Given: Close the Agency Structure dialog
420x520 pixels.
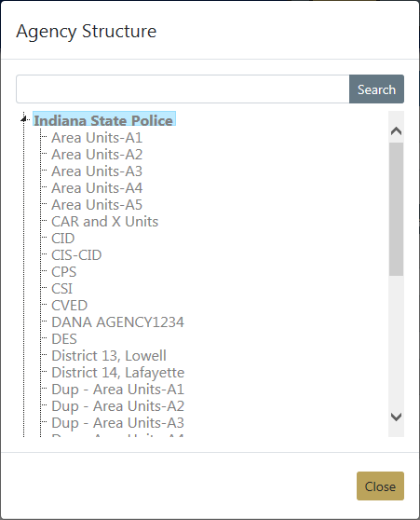Looking at the screenshot, I should (380, 486).
